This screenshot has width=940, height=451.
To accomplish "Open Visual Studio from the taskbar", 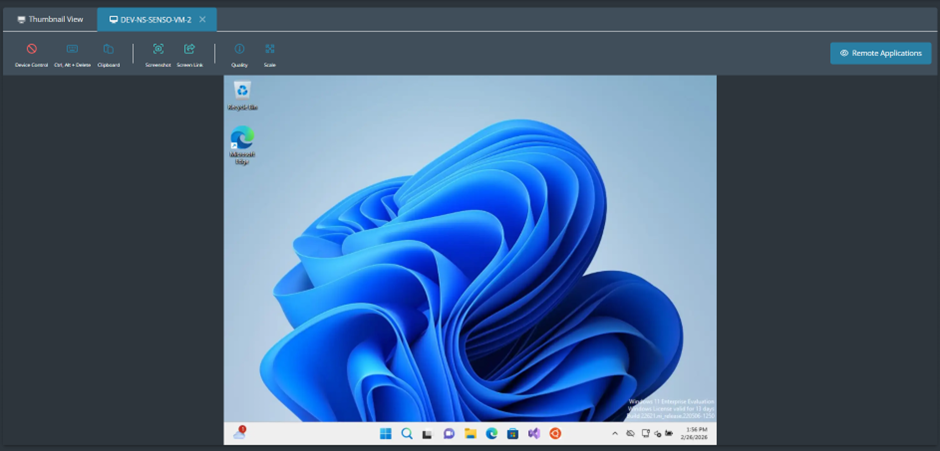I will coord(534,434).
